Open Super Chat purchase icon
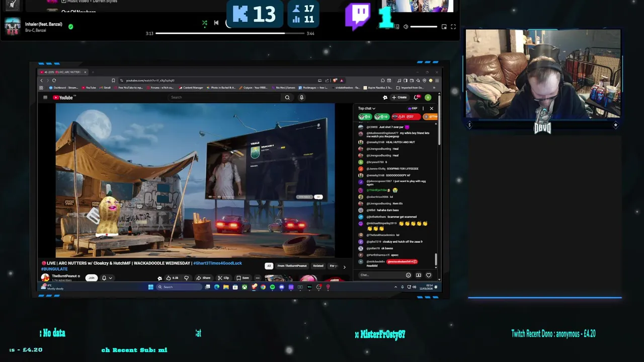Viewport: 644px width, 362px height. (418, 275)
